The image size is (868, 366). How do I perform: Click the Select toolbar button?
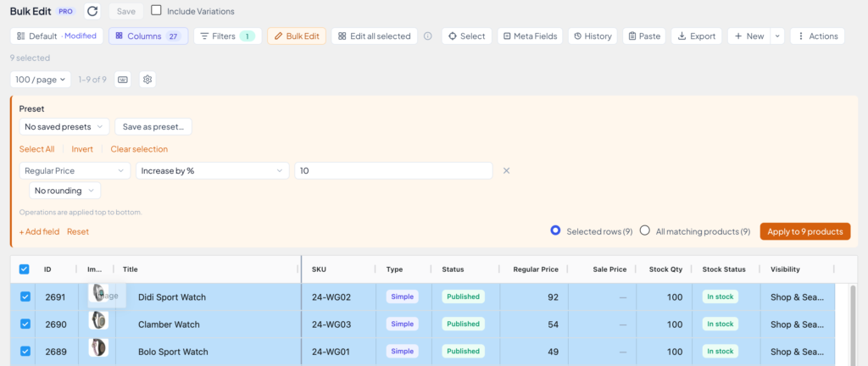(x=467, y=36)
